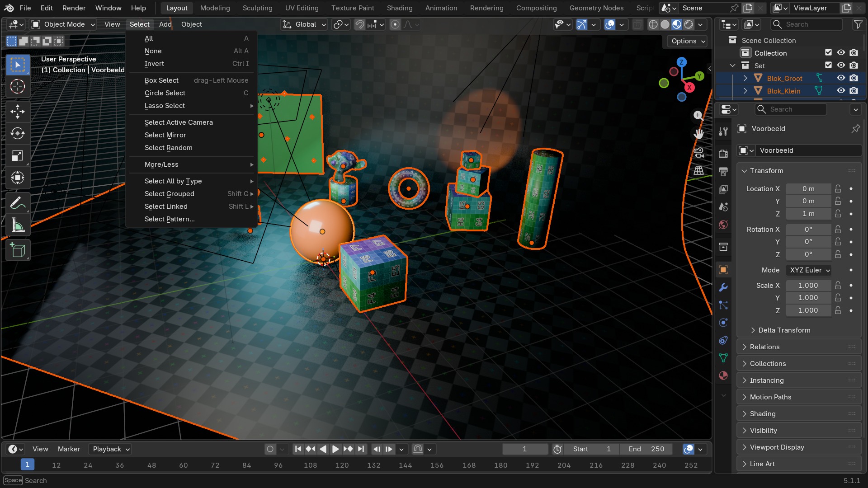Select the Cursor tool in toolbar

tap(18, 86)
